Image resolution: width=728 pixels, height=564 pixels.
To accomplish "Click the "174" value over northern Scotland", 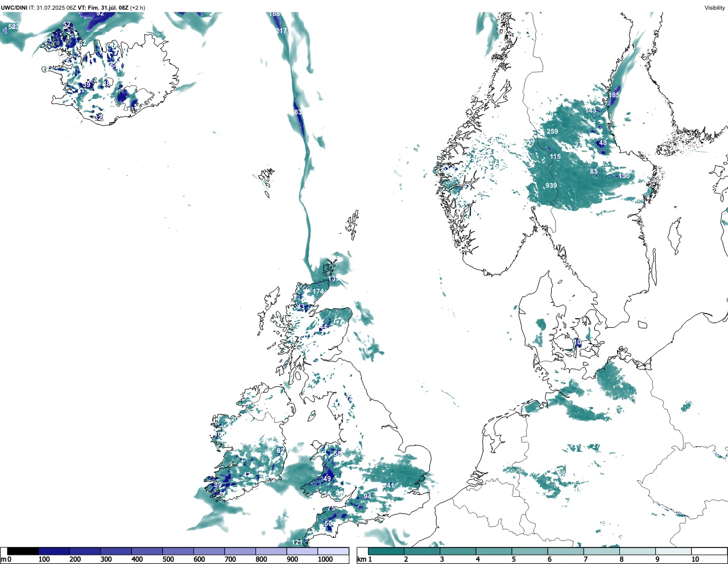I will (x=318, y=291).
